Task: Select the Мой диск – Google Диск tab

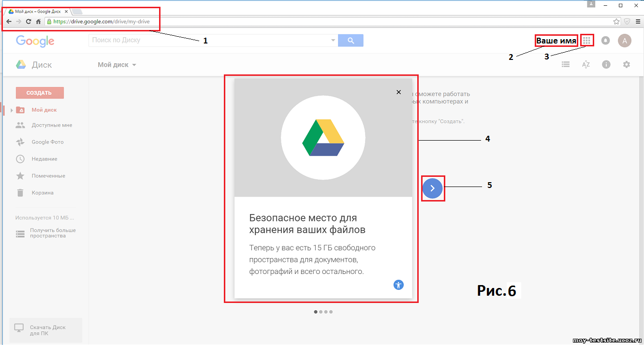Action: click(38, 11)
